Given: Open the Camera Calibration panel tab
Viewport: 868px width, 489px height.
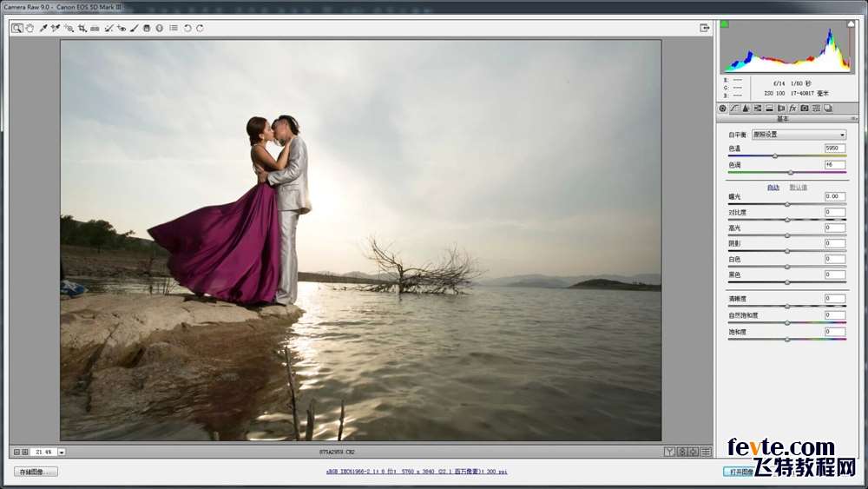Looking at the screenshot, I should coord(805,109).
